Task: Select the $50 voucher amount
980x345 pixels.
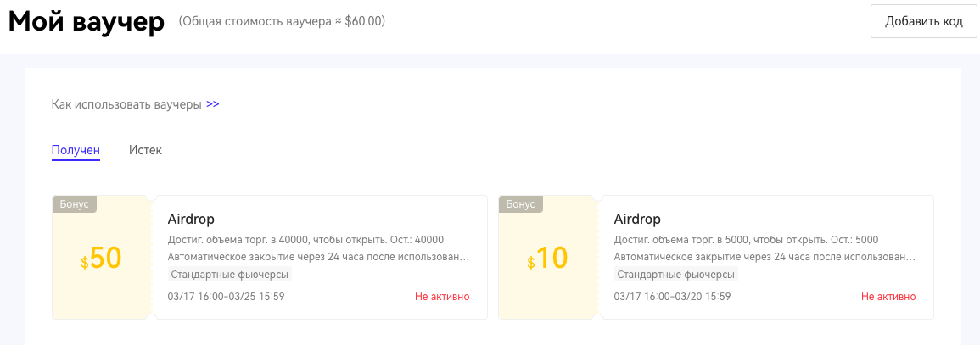Action: [x=102, y=259]
